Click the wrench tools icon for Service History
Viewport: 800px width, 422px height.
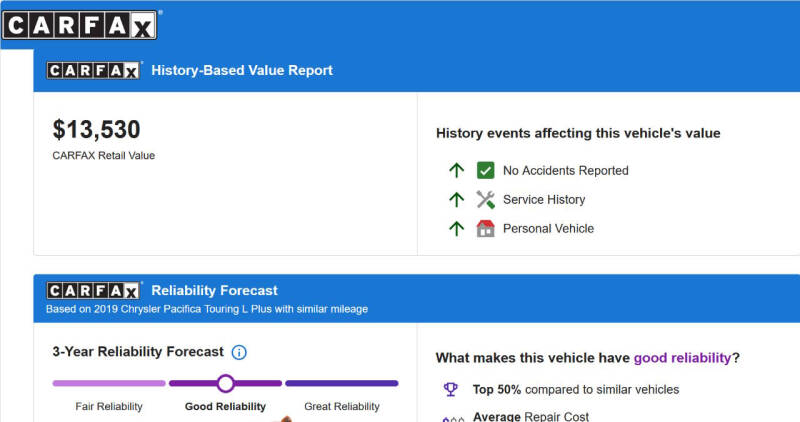tap(485, 200)
